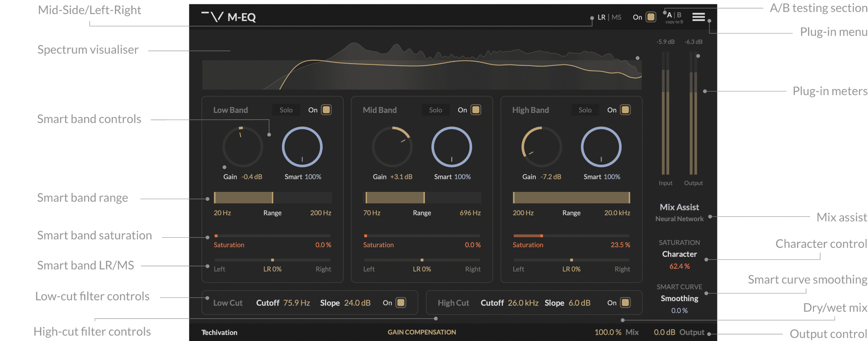Click Low Band 200 Hz upper range value
Screen dimensions: 868x341
321,213
